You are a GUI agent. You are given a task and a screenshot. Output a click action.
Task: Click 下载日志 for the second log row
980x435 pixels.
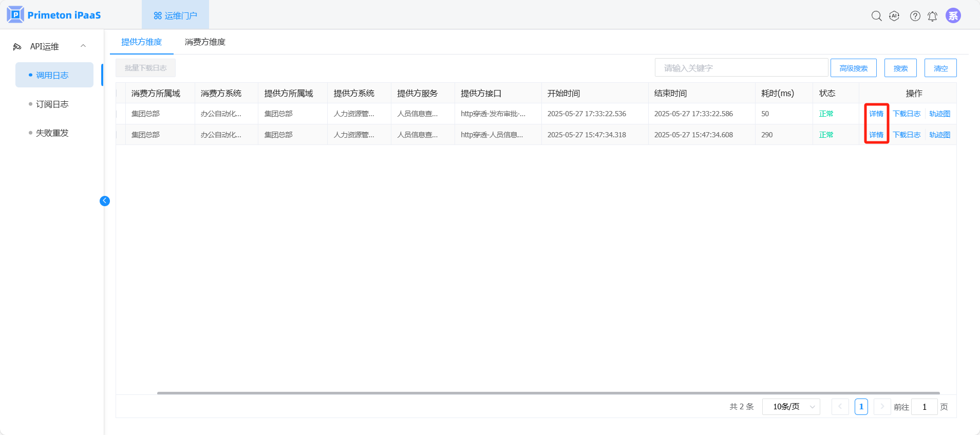coord(906,135)
